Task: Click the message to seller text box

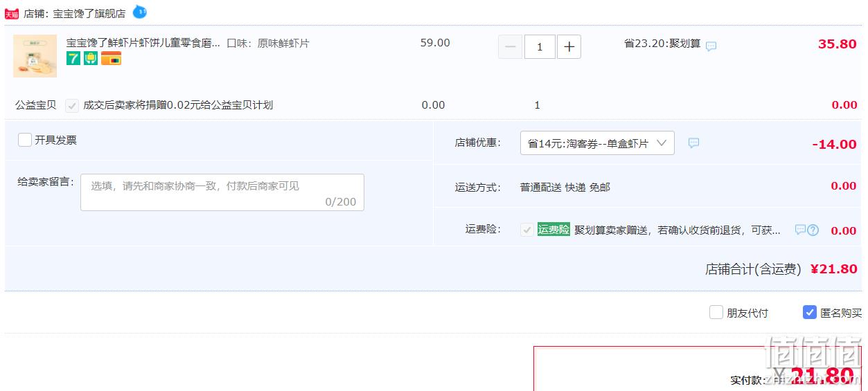Action: pyautogui.click(x=222, y=192)
